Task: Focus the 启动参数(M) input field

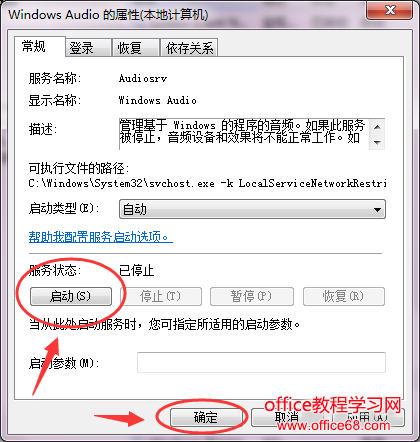Action: (x=261, y=362)
